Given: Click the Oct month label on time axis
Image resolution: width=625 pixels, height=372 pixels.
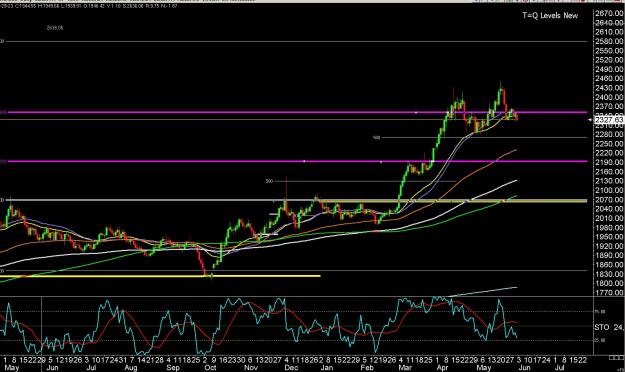Looking at the screenshot, I should tap(210, 368).
